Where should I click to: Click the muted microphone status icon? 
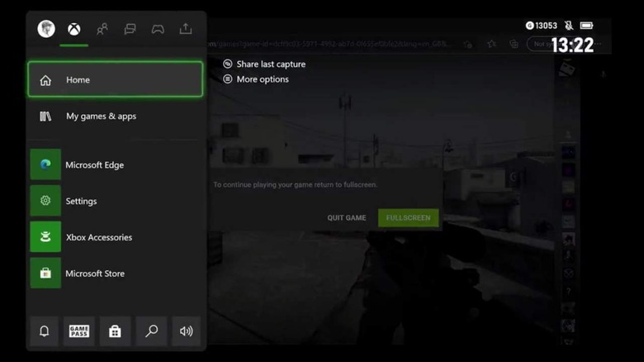click(569, 26)
